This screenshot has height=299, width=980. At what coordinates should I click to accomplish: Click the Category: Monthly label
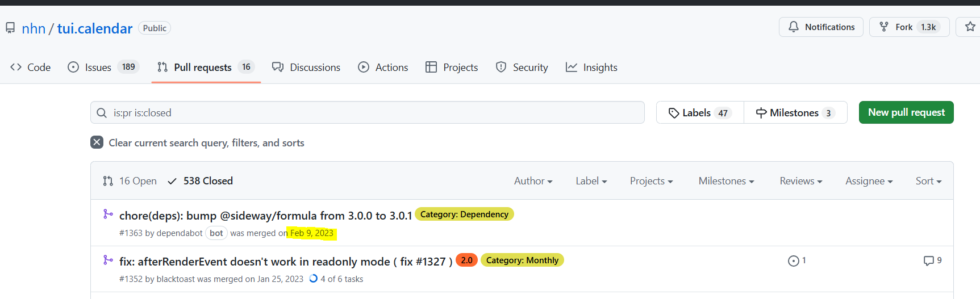tap(522, 260)
